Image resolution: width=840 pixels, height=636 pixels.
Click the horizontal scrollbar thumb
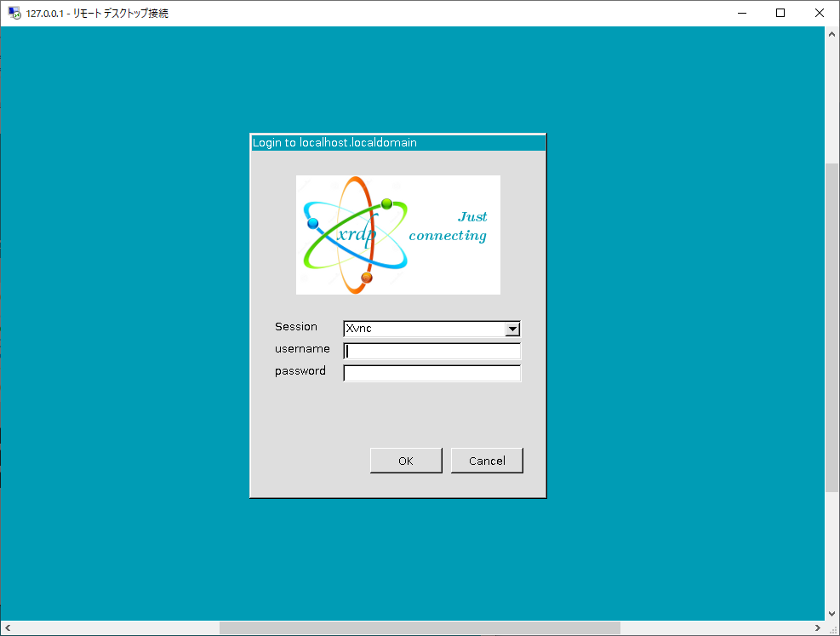tap(419, 628)
